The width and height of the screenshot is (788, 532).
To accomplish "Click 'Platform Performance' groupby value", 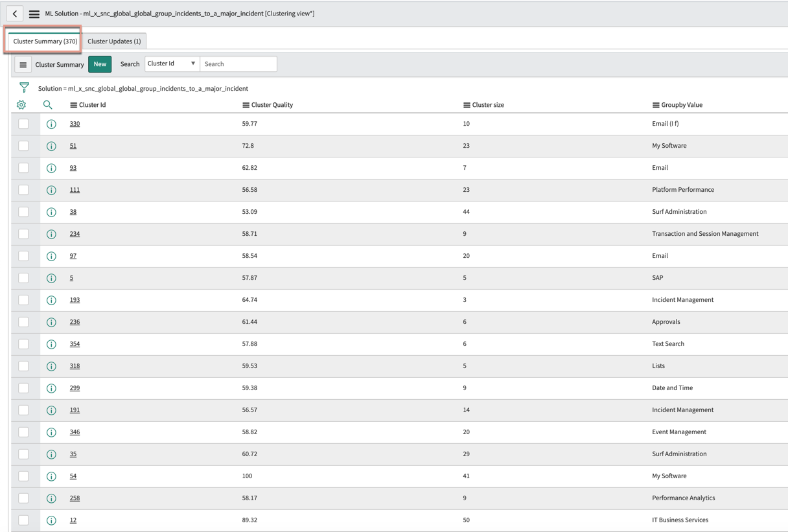I will coord(683,190).
